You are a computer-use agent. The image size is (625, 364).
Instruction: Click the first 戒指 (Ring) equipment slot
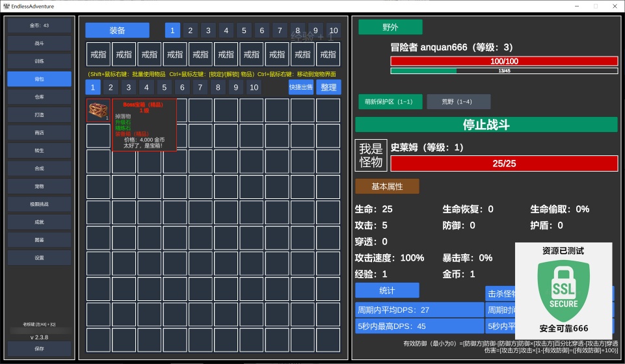click(x=98, y=55)
